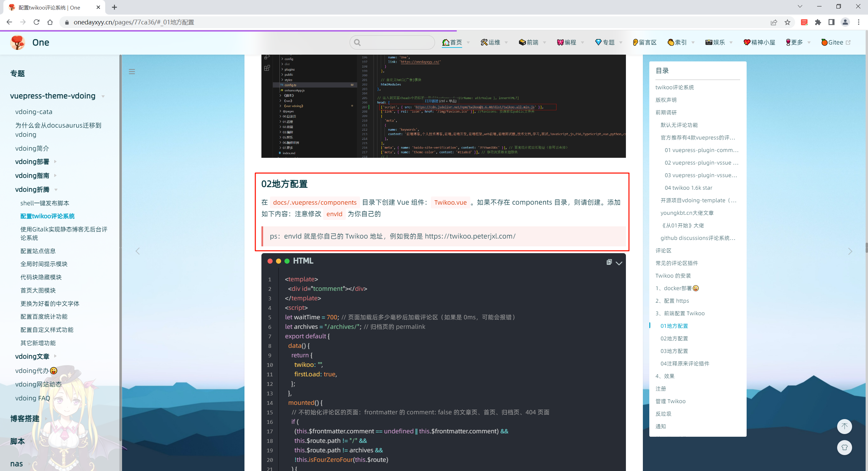Viewport: 868px width, 471px height.
Task: Open the browser side panel
Action: 831,22
